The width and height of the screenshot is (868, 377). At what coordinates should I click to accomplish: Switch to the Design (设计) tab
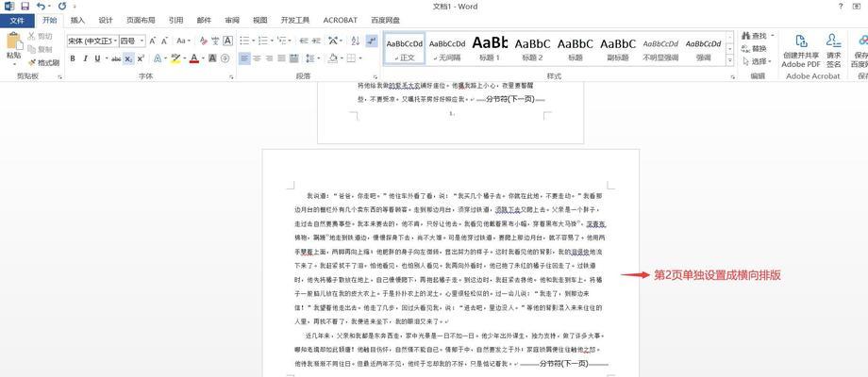coord(106,21)
